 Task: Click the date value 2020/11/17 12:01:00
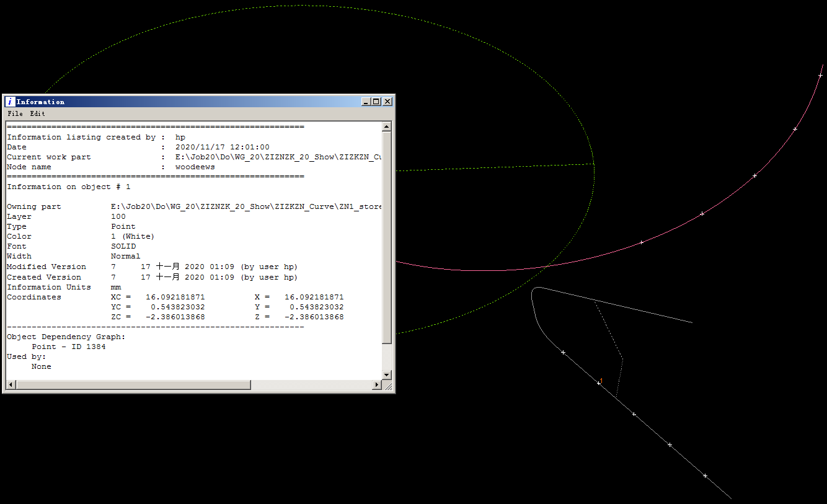pyautogui.click(x=223, y=147)
